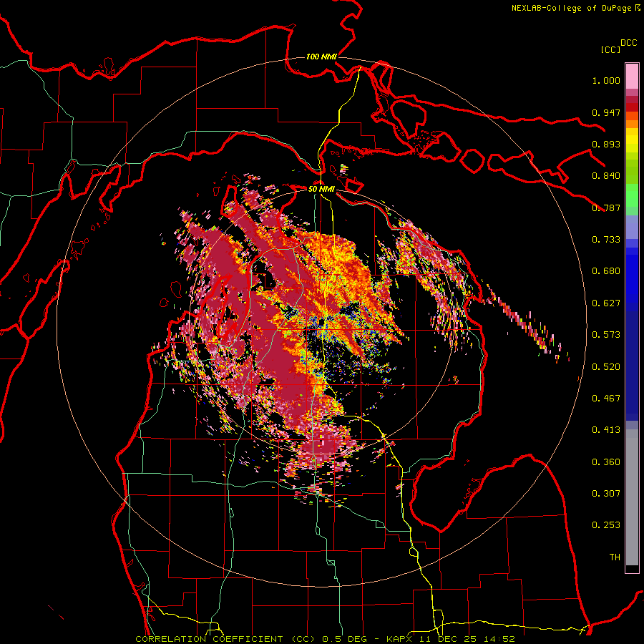Select the 0.253 color scale value

(606, 525)
